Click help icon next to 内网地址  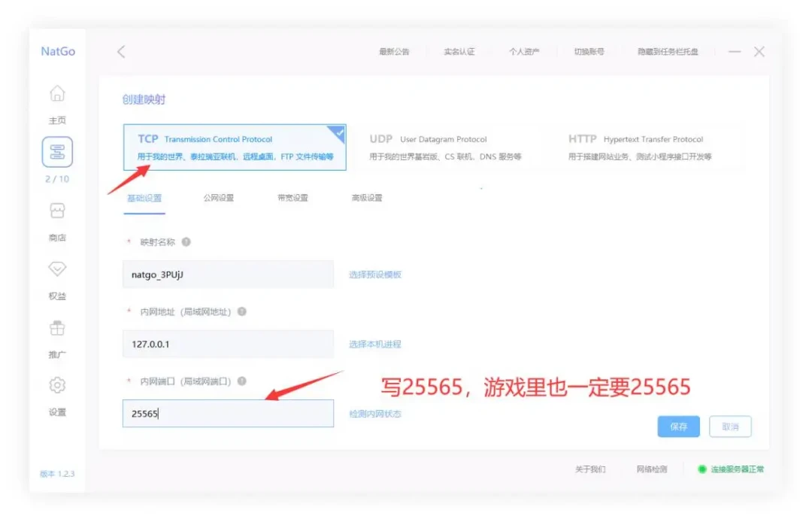coord(242,311)
